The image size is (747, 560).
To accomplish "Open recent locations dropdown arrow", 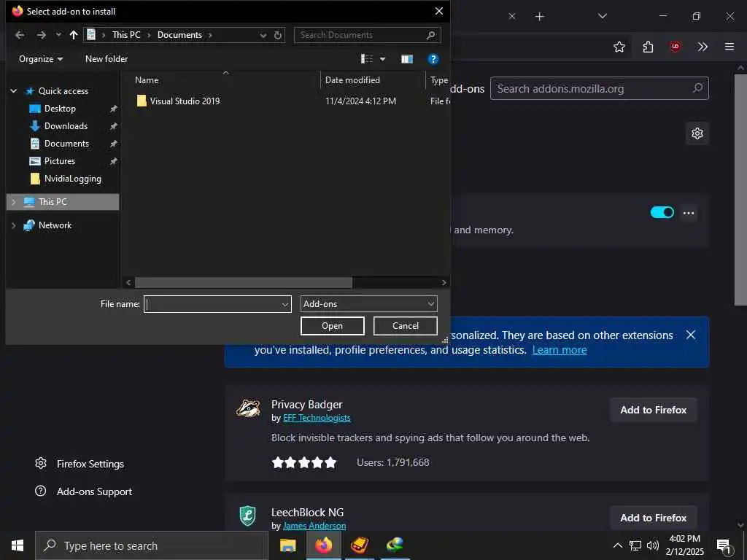I will click(x=58, y=35).
